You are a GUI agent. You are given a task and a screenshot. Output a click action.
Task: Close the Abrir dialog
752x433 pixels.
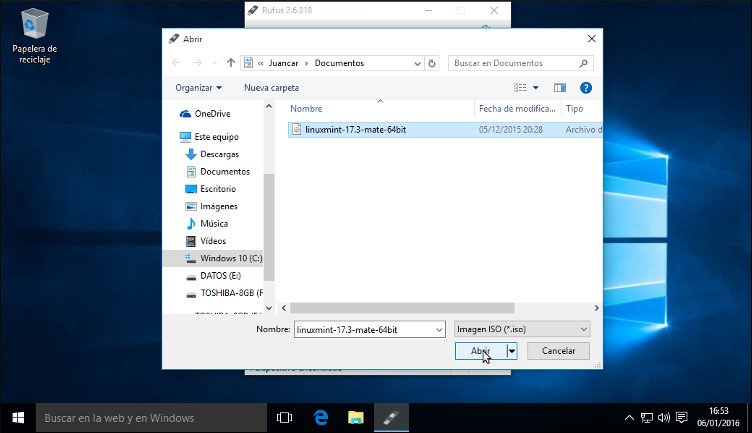point(591,39)
